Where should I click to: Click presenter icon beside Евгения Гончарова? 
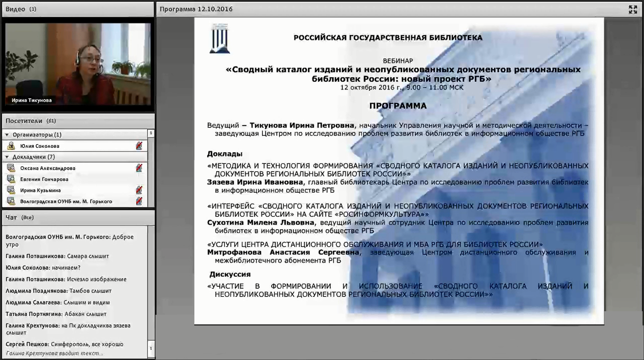11,179
